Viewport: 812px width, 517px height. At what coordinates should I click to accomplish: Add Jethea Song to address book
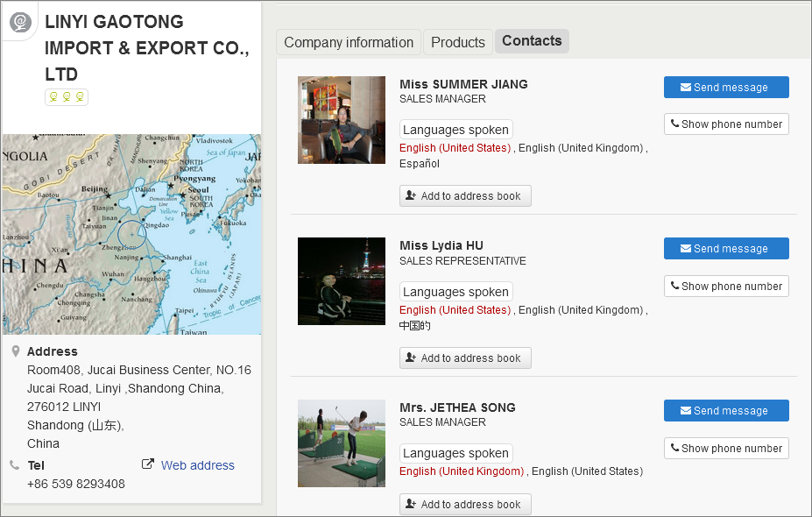[x=465, y=504]
